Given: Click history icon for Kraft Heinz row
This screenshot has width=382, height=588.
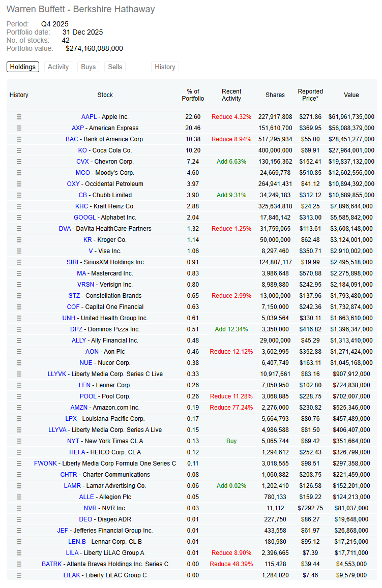Looking at the screenshot, I should pyautogui.click(x=19, y=206).
